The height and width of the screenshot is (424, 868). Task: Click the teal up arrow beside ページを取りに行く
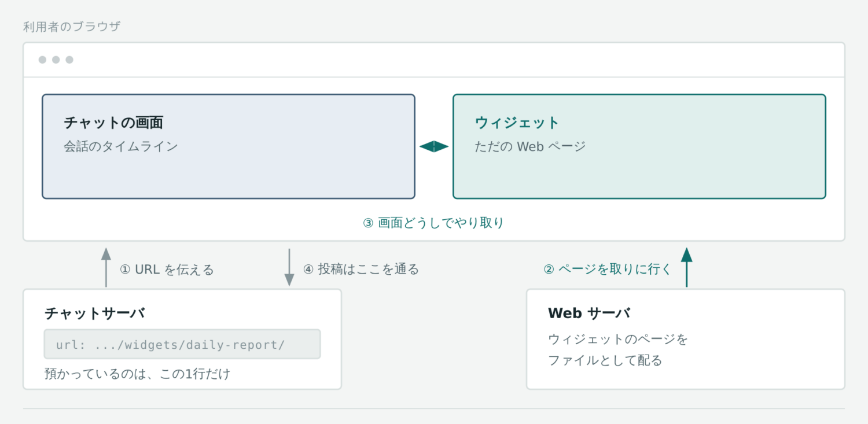(686, 267)
